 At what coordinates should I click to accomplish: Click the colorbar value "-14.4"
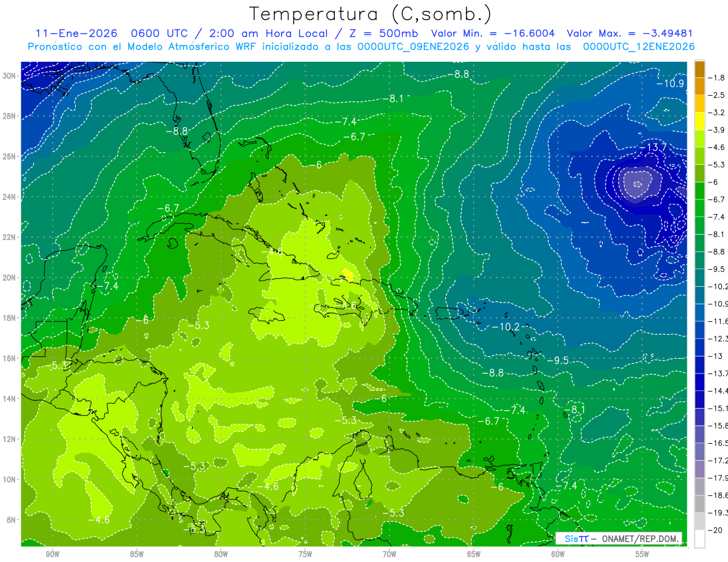[718, 390]
